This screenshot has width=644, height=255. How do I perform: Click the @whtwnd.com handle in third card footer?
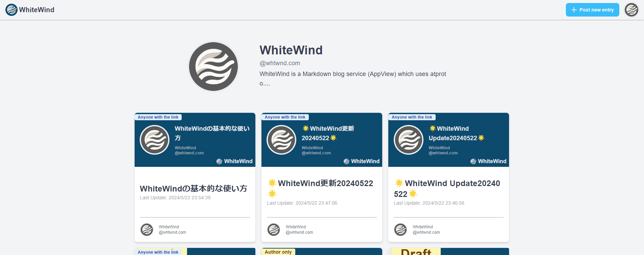[x=426, y=232]
